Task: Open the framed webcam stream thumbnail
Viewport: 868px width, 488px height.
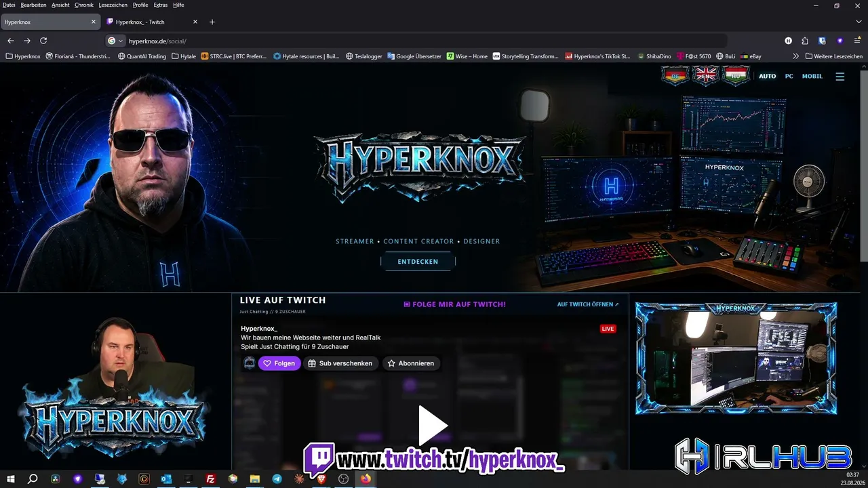Action: 736,358
